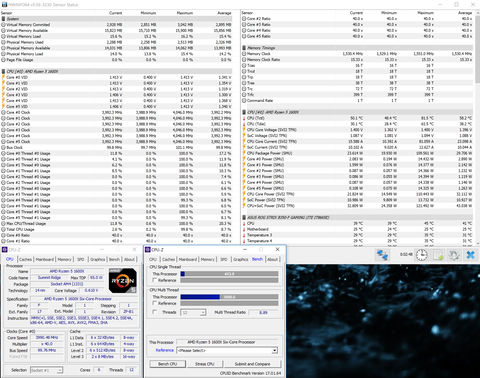Click the icon beside Core #0 Clock row
480x378 pixels.
(3, 112)
